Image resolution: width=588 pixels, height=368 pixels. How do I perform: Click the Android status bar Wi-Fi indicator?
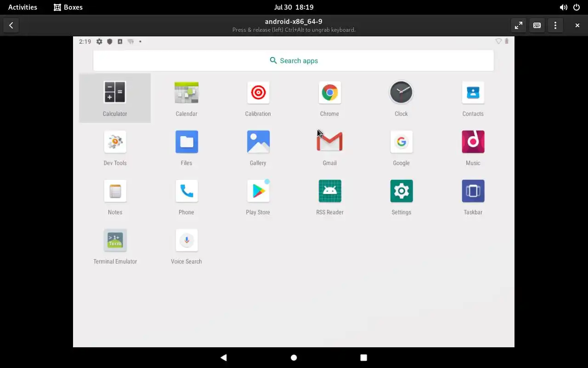pos(498,41)
